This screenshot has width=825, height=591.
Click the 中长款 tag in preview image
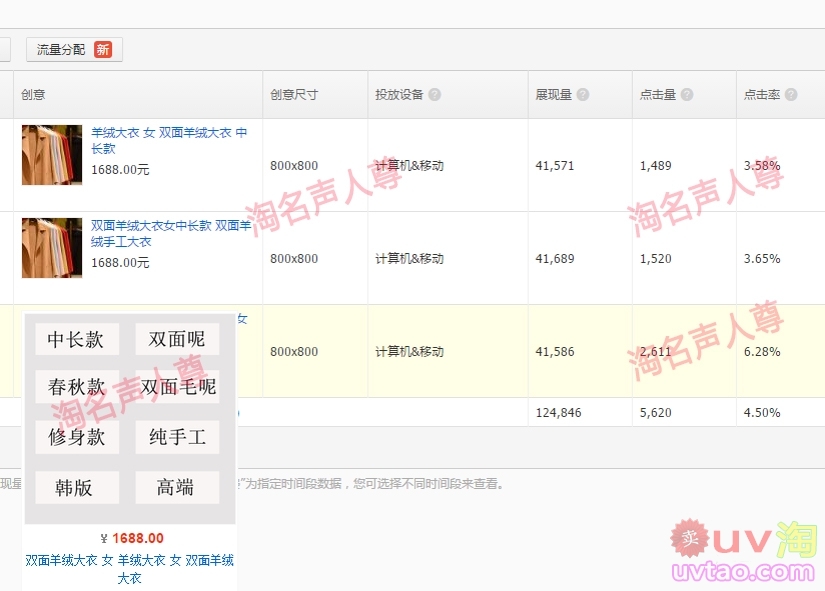[x=76, y=339]
